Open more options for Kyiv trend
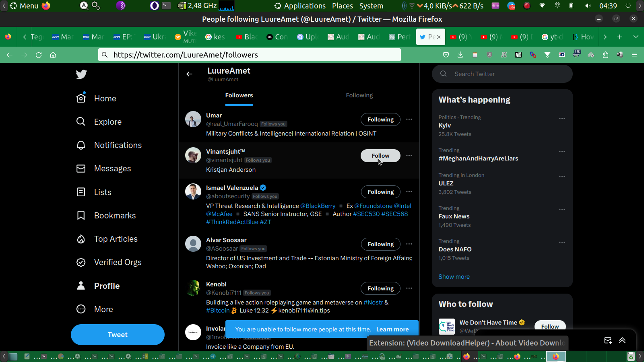Viewport: 644px width, 362px height. click(x=562, y=118)
